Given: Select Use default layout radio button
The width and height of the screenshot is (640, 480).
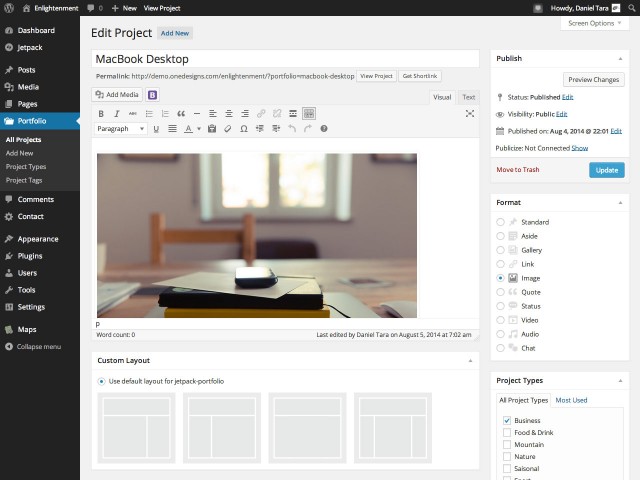Looking at the screenshot, I should coord(101,382).
